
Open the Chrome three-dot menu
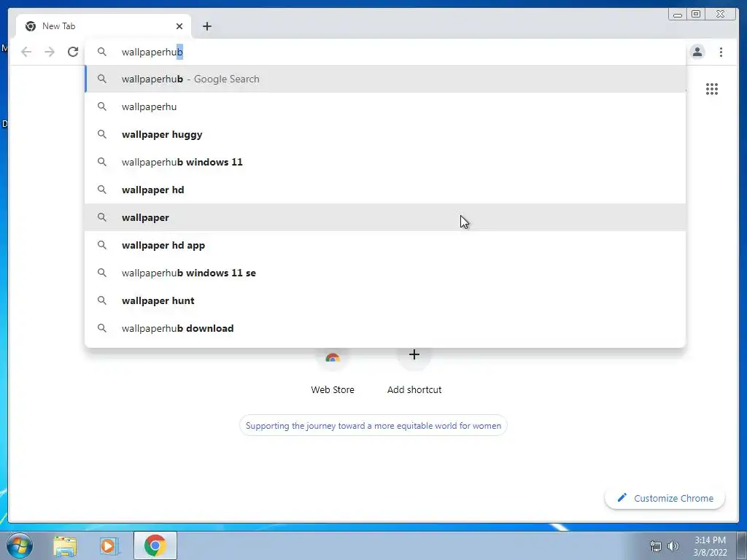click(721, 52)
